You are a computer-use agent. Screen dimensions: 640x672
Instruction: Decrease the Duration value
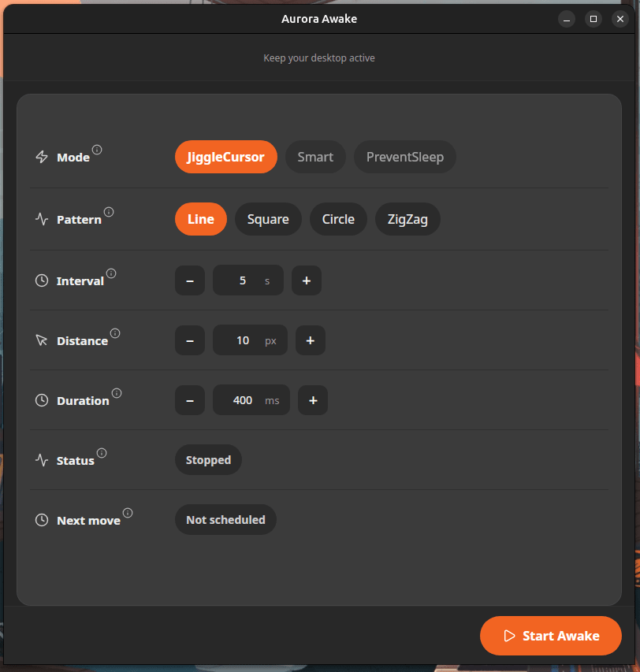click(x=190, y=400)
